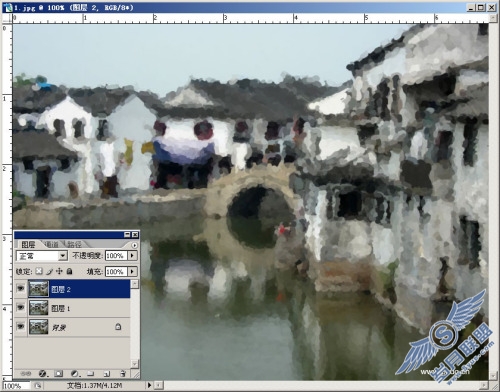The width and height of the screenshot is (500, 392).
Task: Open status bar info arrow menu
Action: point(149,385)
